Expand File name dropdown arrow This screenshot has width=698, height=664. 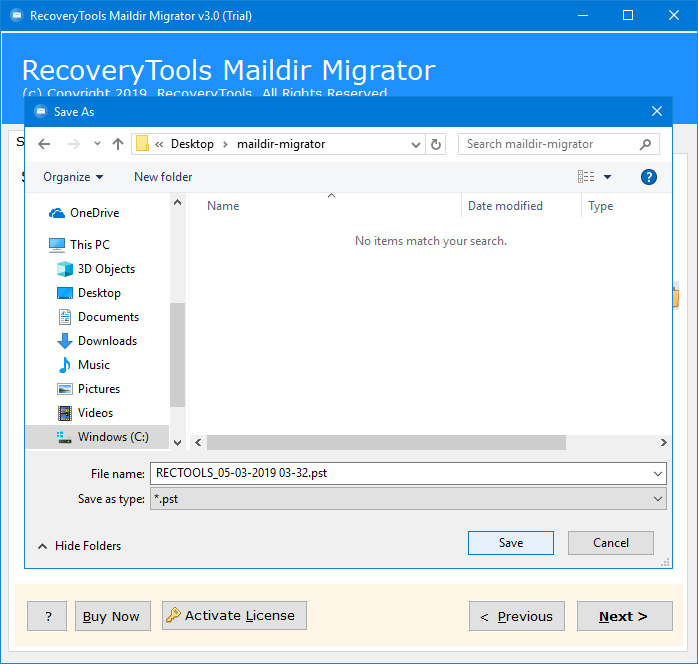tap(658, 474)
